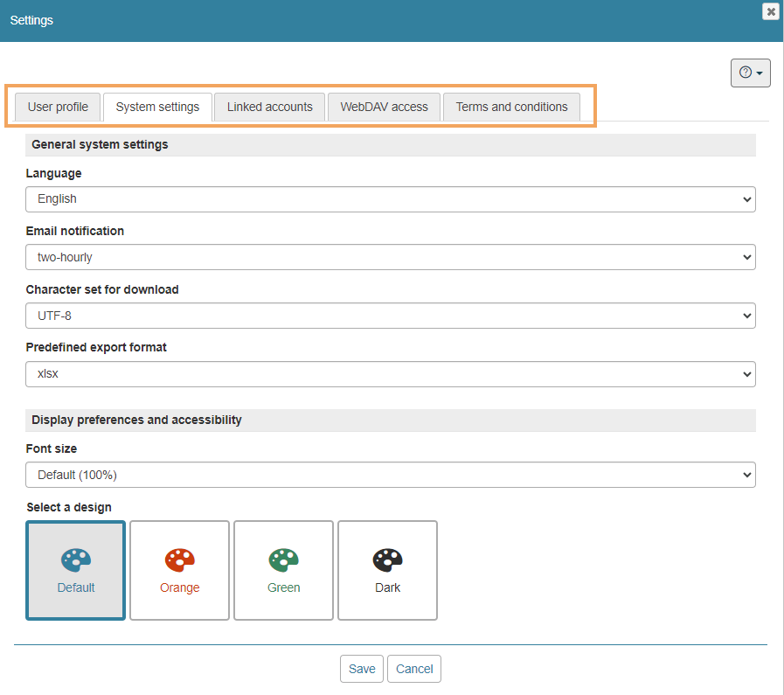Click the green palette icon
This screenshot has height=695, width=784.
coord(283,559)
